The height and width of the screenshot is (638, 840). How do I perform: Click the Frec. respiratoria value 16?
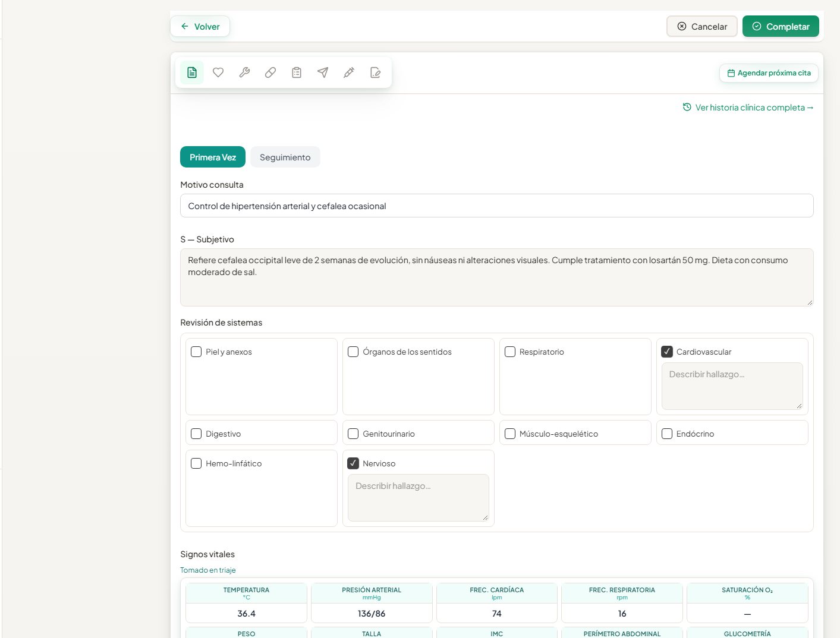pyautogui.click(x=622, y=614)
